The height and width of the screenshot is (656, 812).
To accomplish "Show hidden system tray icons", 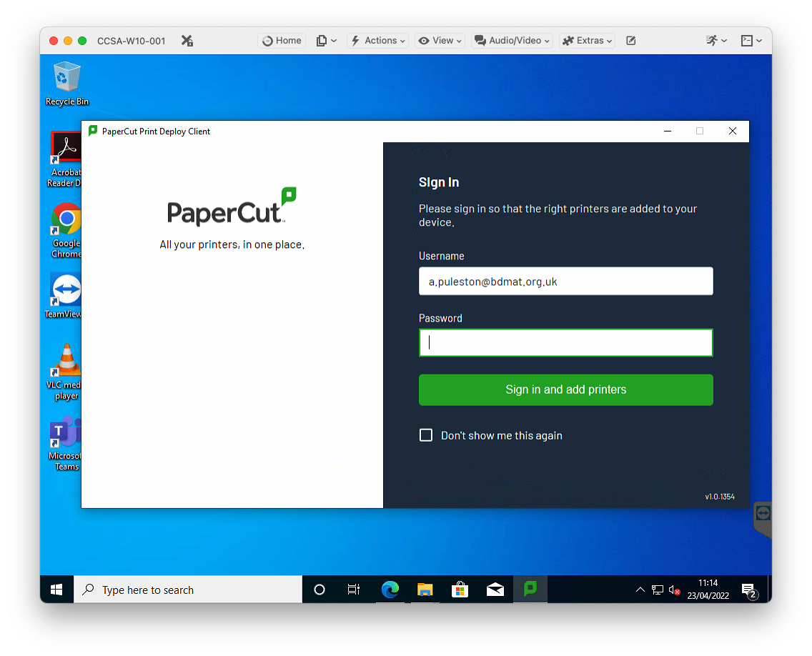I will click(640, 590).
